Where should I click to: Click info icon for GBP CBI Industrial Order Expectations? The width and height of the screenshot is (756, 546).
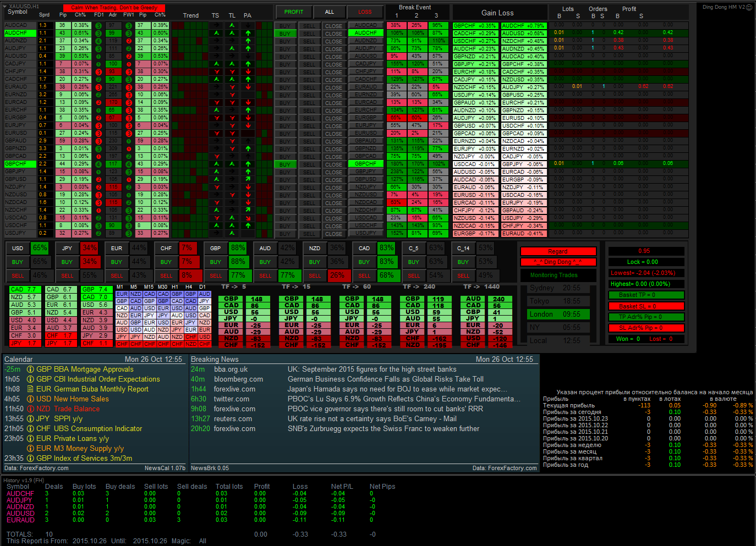point(30,379)
